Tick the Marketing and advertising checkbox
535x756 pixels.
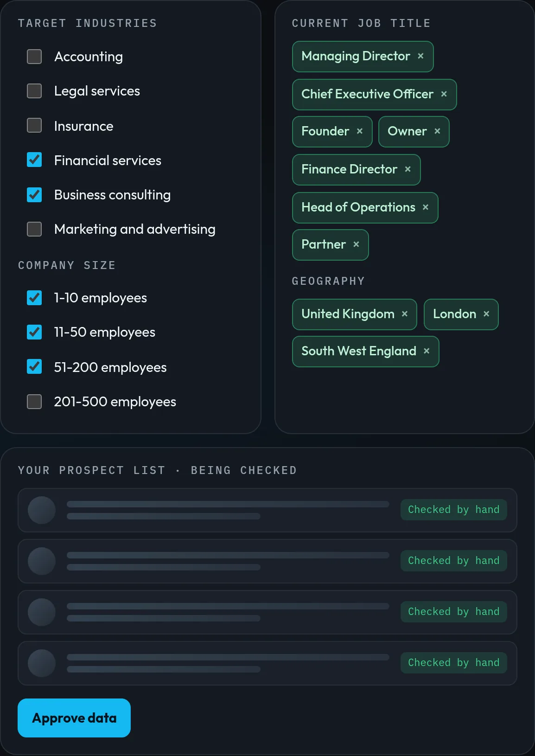(x=34, y=229)
